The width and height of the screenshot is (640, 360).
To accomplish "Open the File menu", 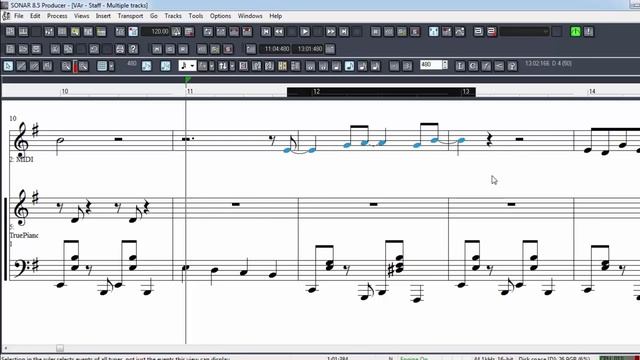I will click(19, 16).
